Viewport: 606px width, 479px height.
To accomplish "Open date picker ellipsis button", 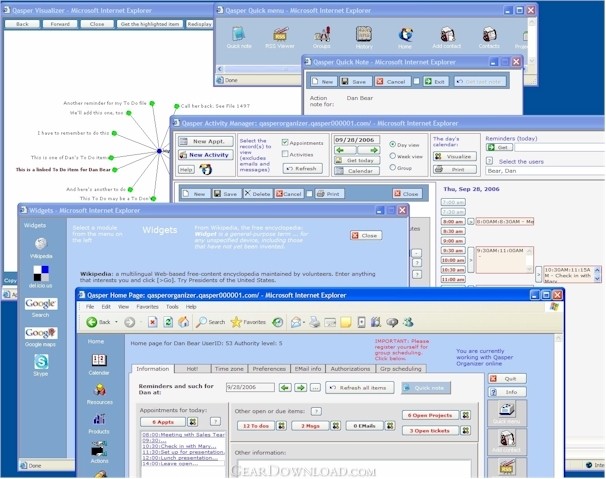I will [315, 387].
